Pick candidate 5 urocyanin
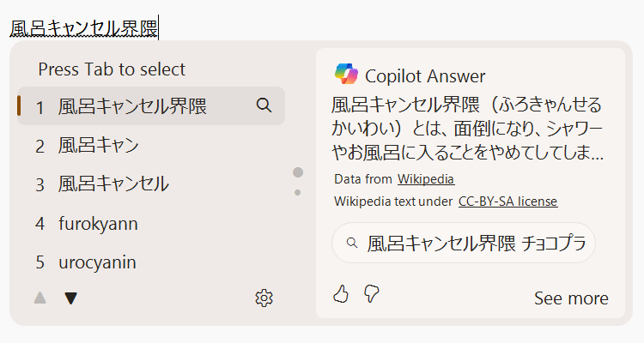Screen dimensions: 644x343 coord(97,262)
